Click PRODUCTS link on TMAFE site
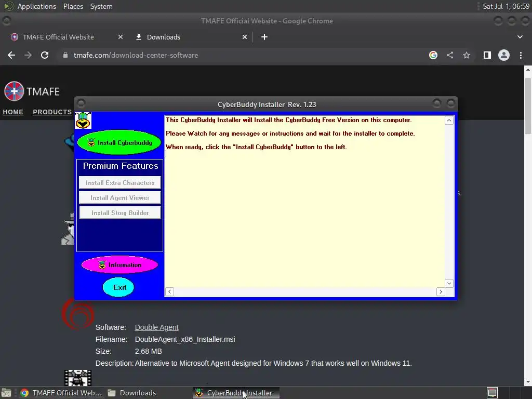The image size is (532, 399). [x=52, y=112]
